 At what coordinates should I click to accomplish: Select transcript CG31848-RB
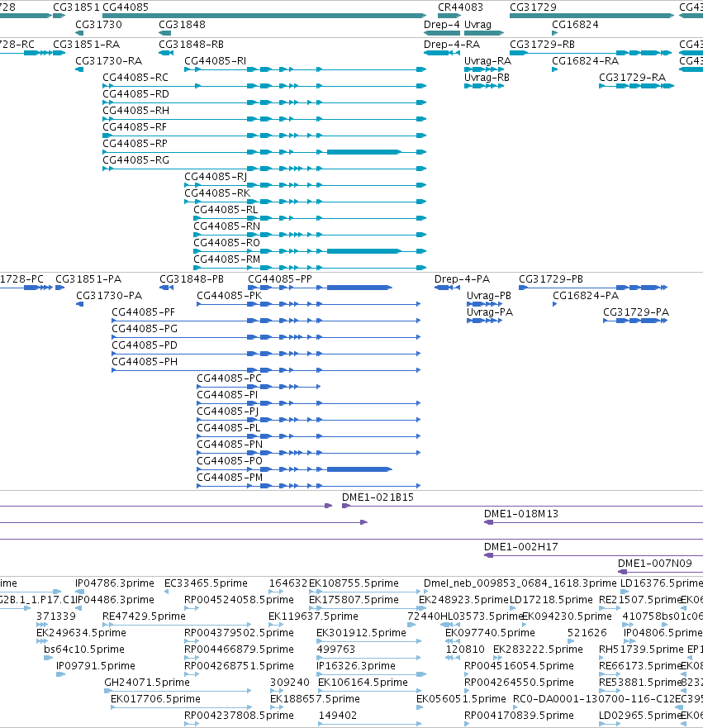tap(166, 53)
